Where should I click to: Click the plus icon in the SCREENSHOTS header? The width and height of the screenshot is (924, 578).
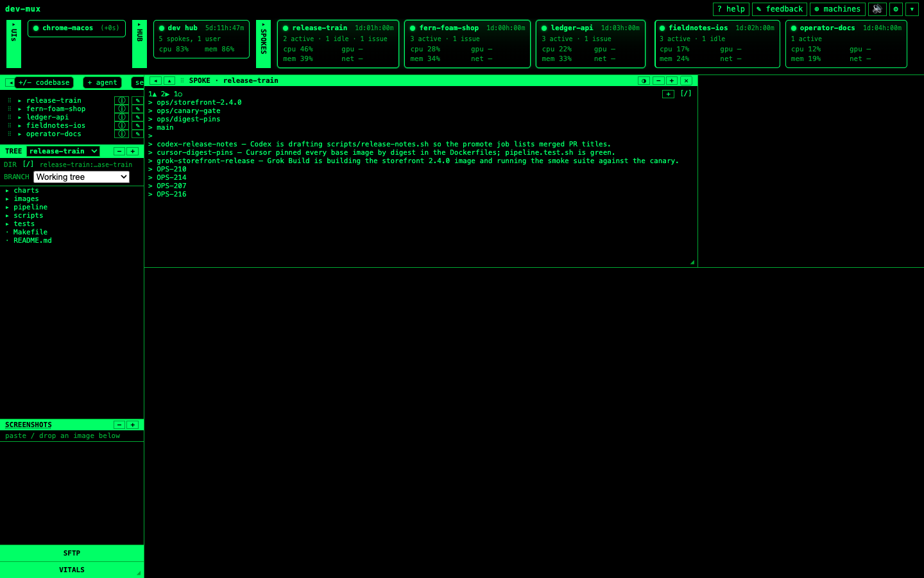click(x=133, y=425)
